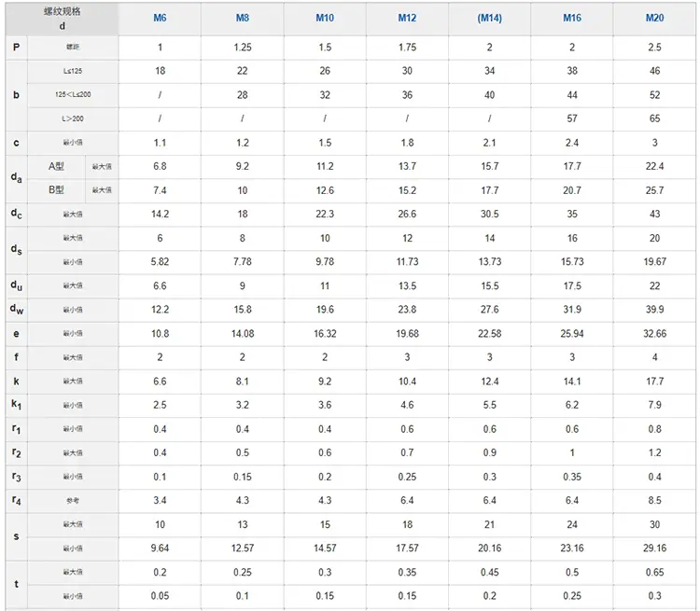Click the k1 row label
Viewport: 700px width, 611px height.
tap(17, 405)
